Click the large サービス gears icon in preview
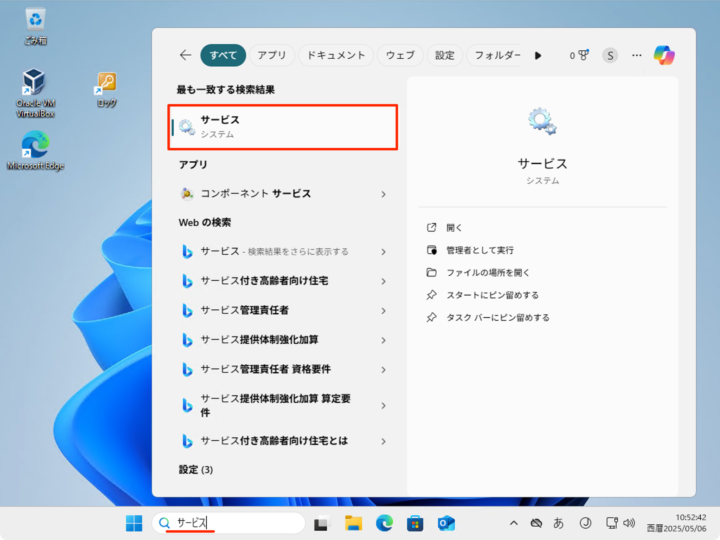The image size is (720, 540). [542, 121]
